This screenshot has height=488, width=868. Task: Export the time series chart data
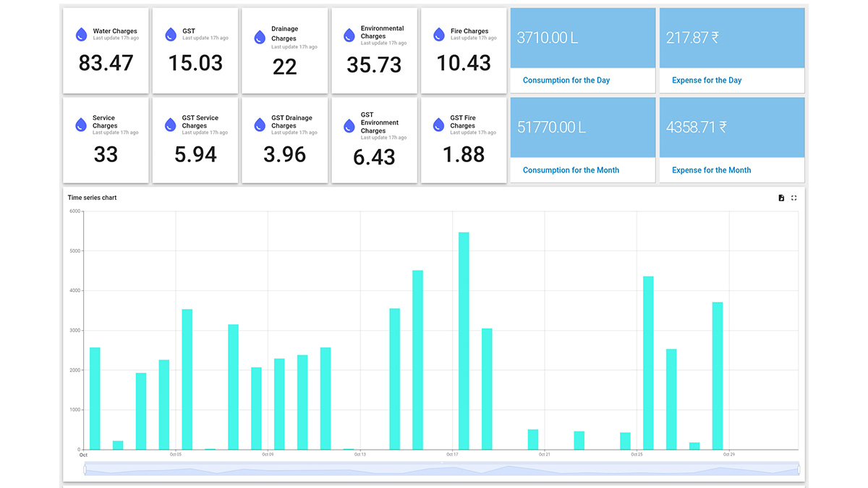pos(781,198)
